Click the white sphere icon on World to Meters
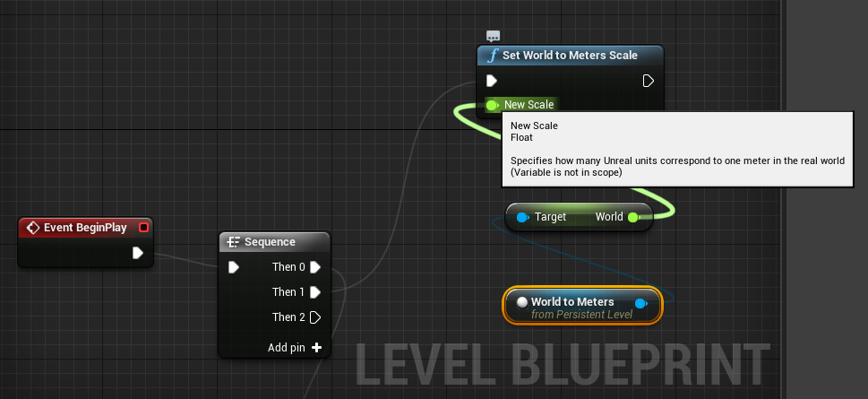This screenshot has height=399, width=868. 521,302
